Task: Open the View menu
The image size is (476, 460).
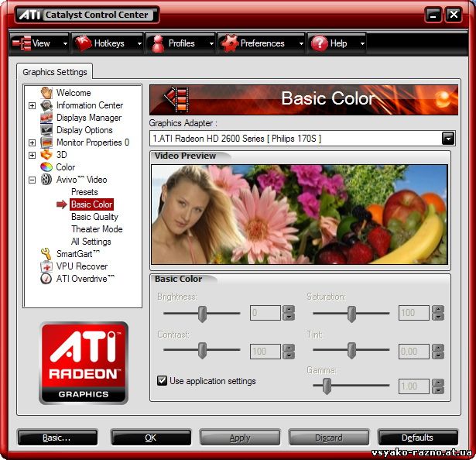Action: pyautogui.click(x=39, y=43)
